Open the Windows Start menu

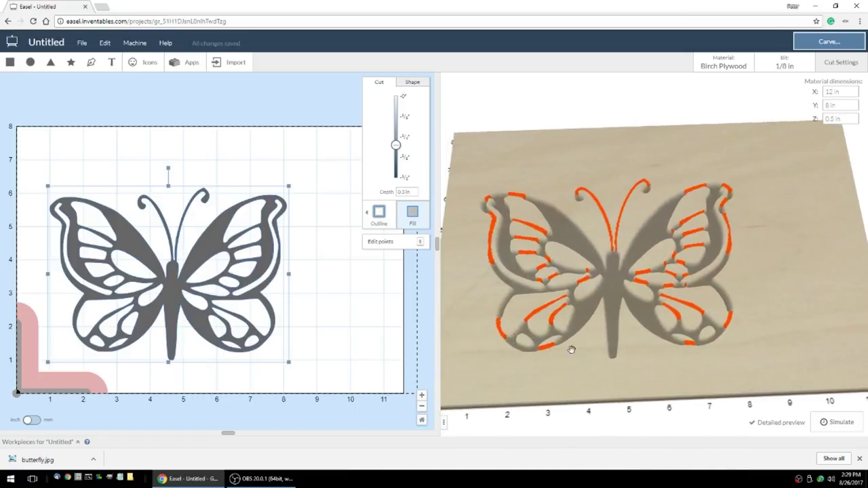(x=11, y=479)
